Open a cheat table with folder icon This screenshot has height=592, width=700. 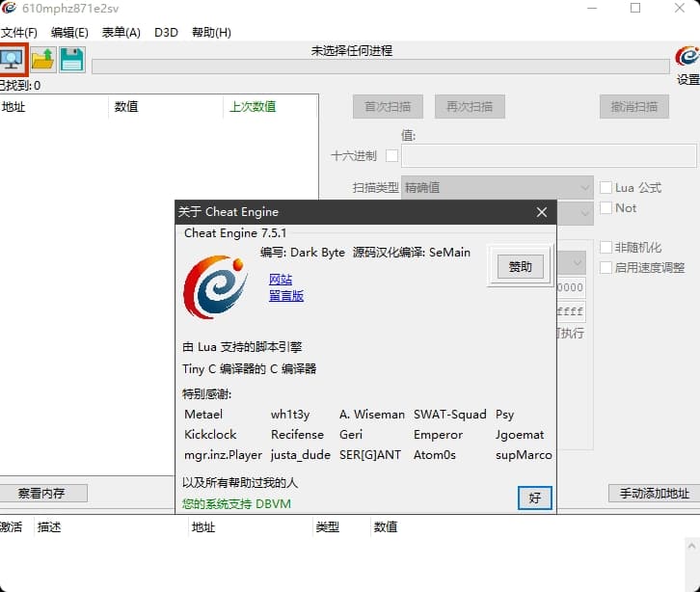[x=43, y=60]
